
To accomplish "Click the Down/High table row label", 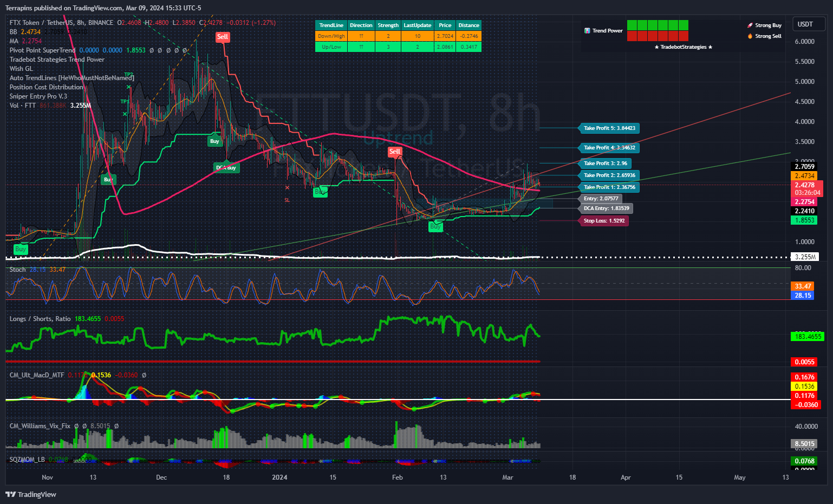I will pyautogui.click(x=331, y=36).
